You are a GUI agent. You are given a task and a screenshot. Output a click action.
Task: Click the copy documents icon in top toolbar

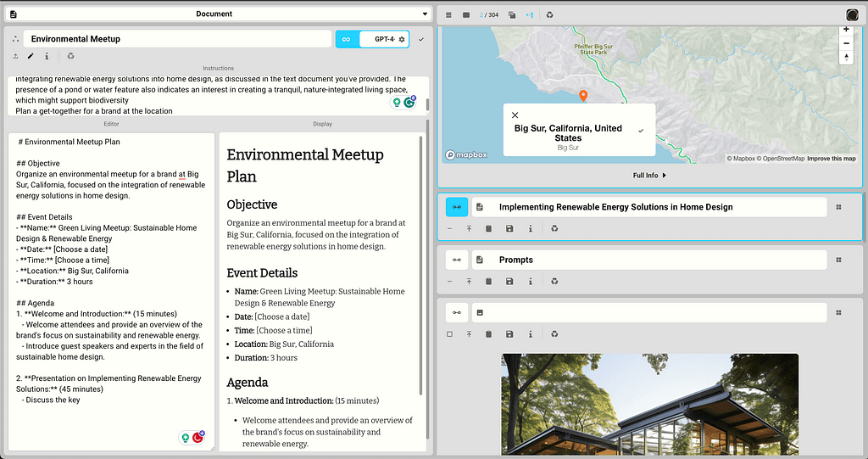[x=512, y=15]
